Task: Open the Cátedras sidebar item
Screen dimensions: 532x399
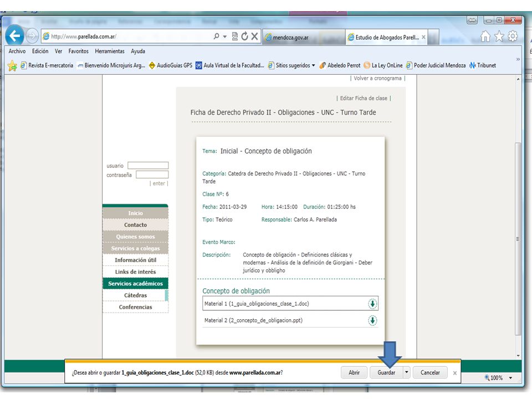Action: 135,295
